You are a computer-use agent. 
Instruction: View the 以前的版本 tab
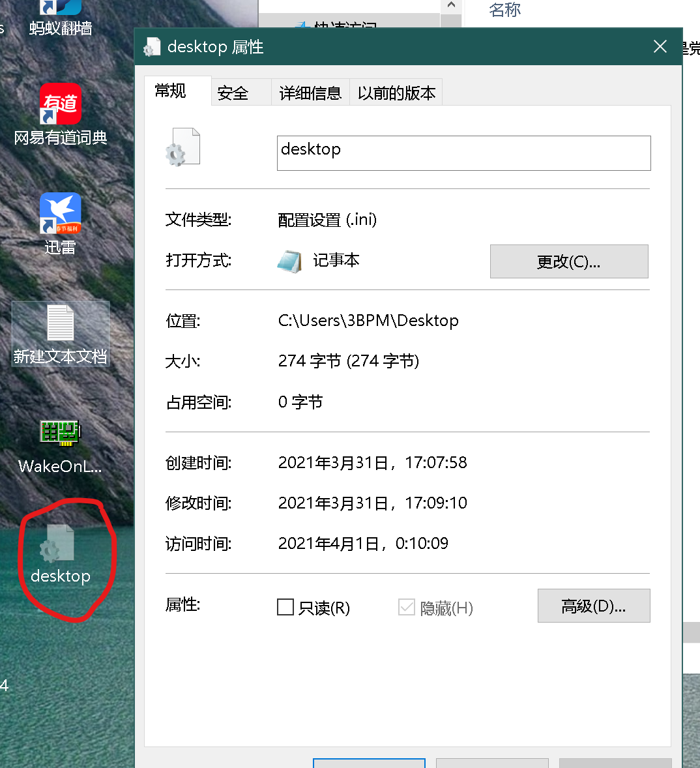[396, 92]
